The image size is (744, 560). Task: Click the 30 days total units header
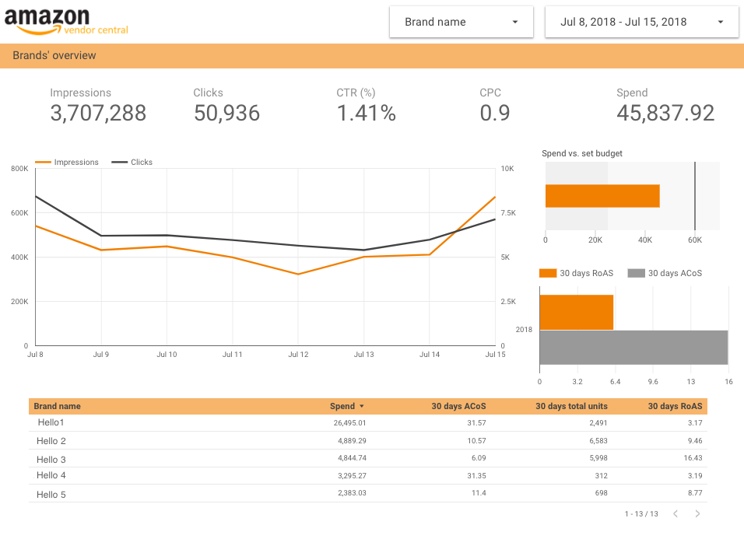[571, 406]
